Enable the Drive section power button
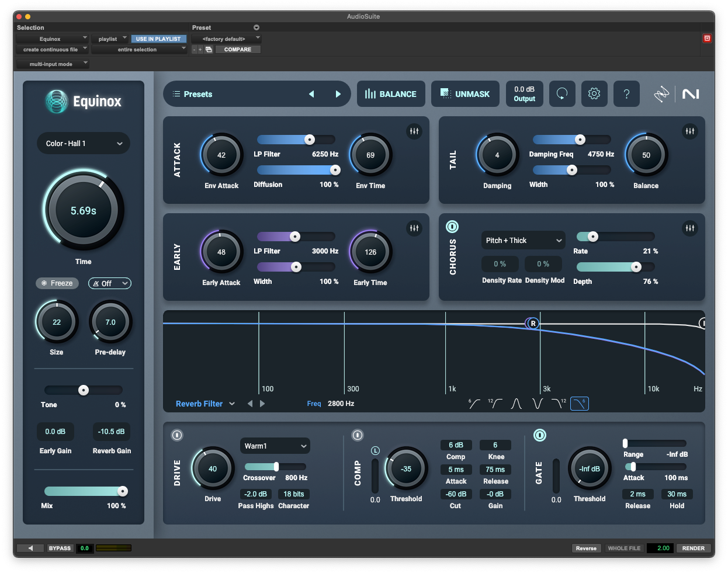Viewport: 728px width, 573px height. click(x=177, y=435)
